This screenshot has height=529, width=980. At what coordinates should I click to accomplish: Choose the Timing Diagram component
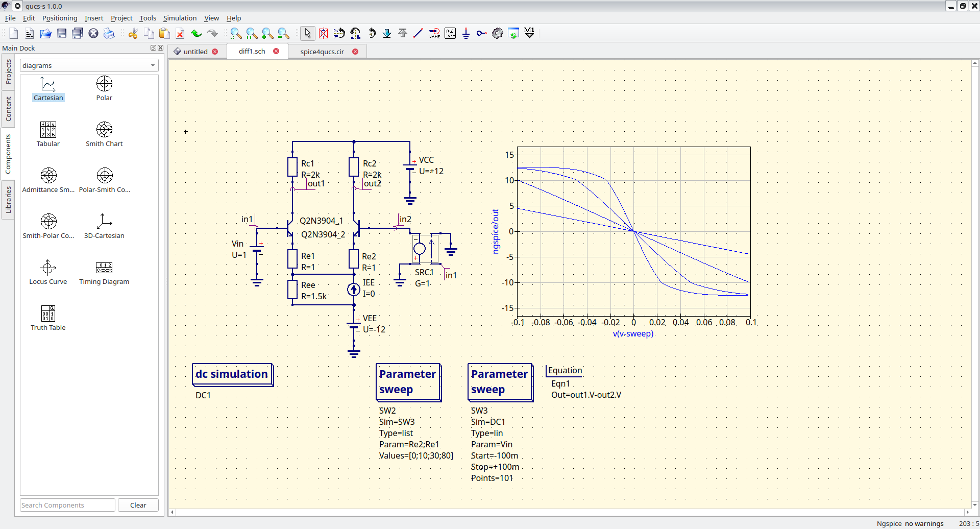pos(104,272)
